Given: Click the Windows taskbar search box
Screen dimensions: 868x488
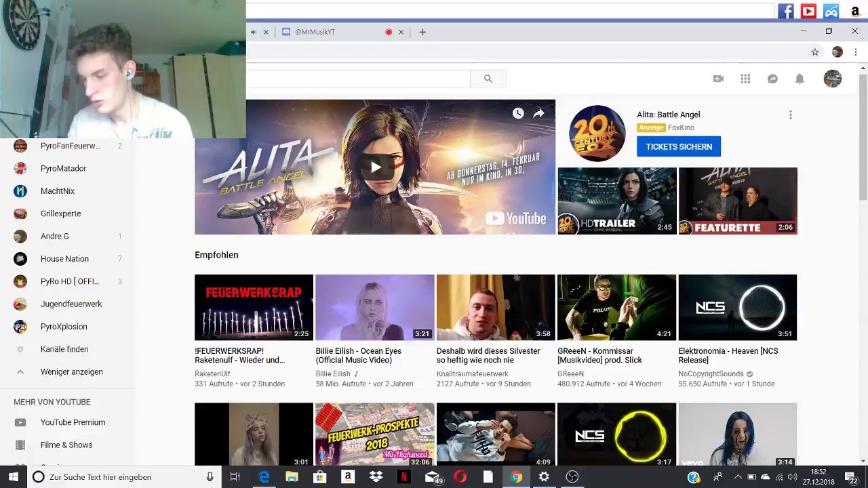Looking at the screenshot, I should 124,477.
